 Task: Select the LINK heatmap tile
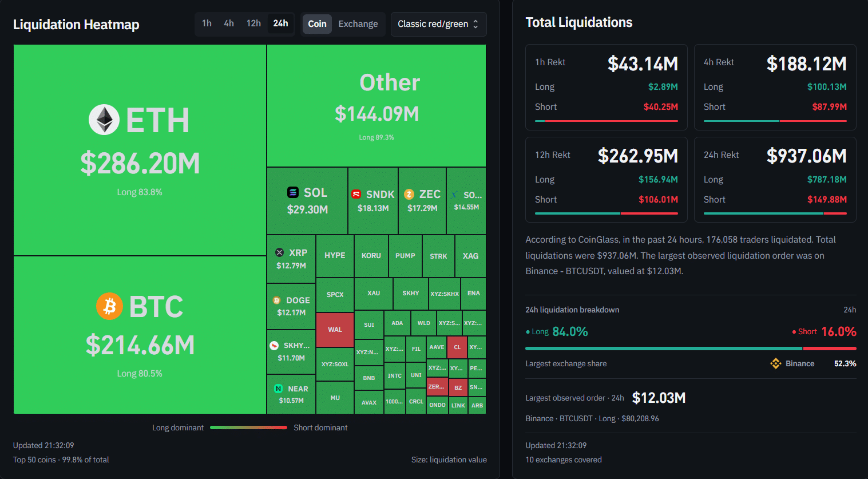pos(458,405)
